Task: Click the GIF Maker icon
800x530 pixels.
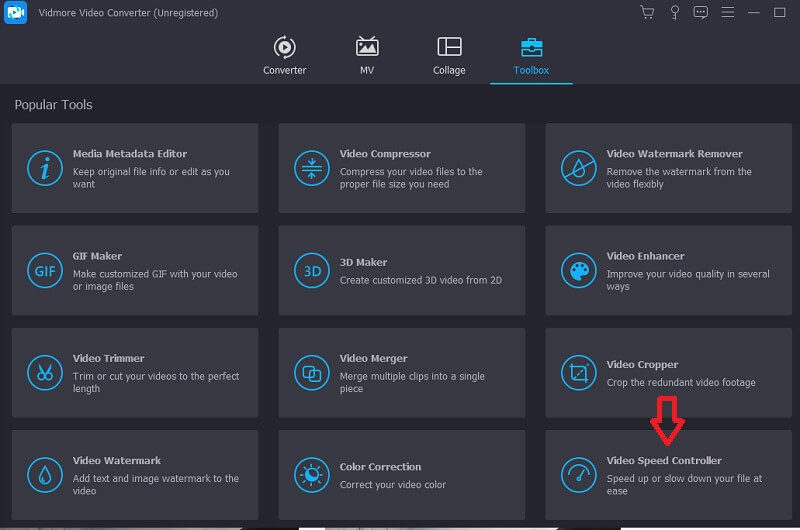Action: click(x=44, y=270)
